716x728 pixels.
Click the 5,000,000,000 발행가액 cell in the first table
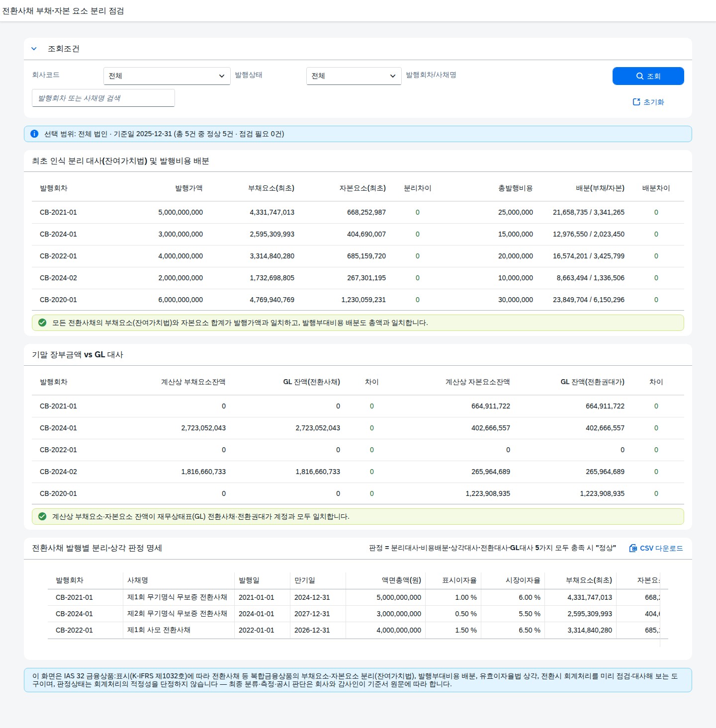(x=180, y=212)
